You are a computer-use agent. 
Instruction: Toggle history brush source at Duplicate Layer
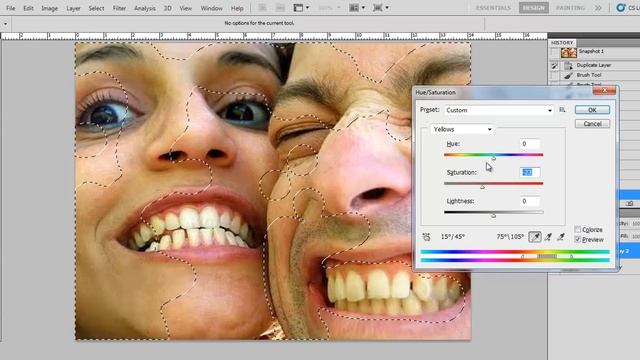click(554, 65)
